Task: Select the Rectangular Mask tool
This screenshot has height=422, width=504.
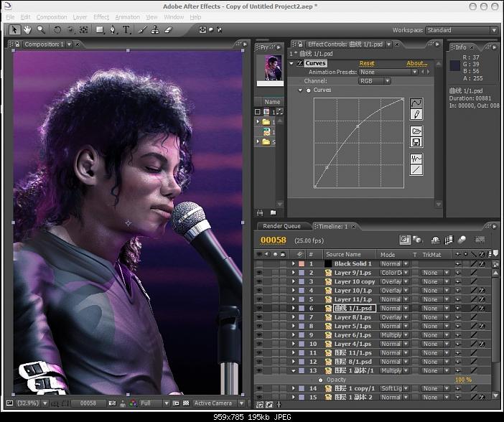Action: click(100, 30)
